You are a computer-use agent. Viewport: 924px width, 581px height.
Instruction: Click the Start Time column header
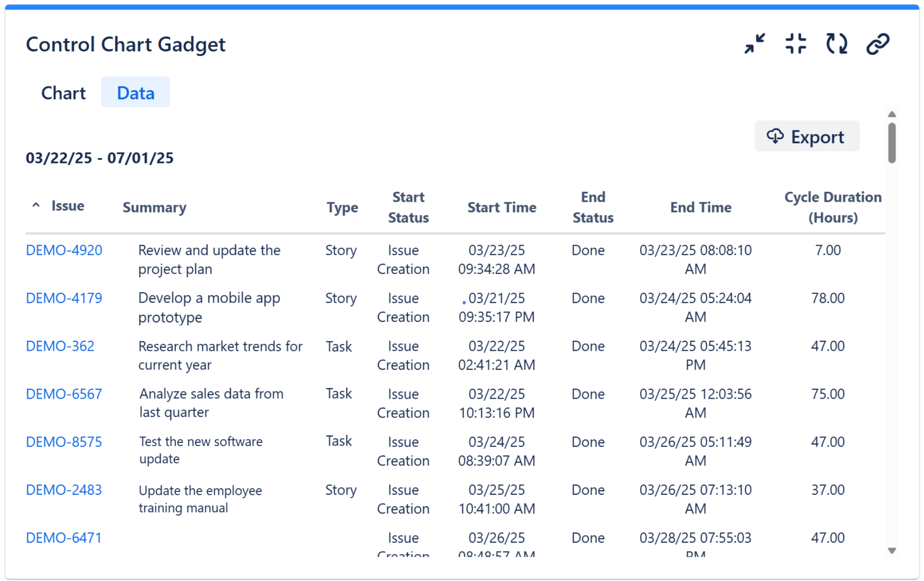502,207
